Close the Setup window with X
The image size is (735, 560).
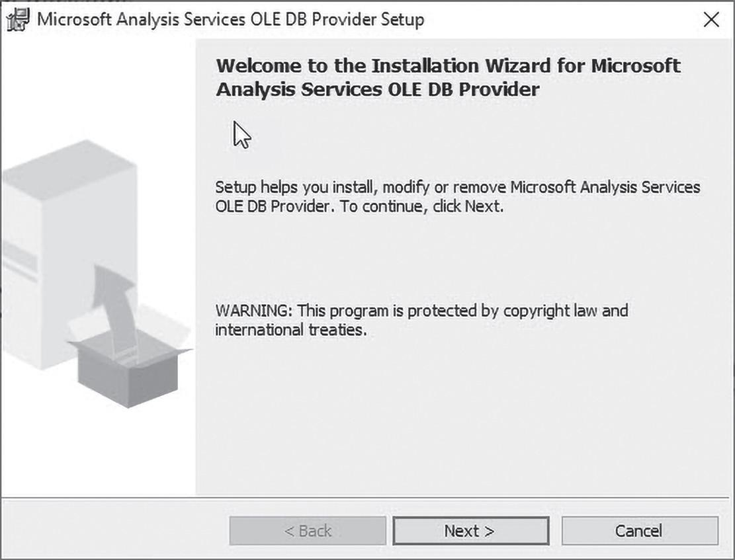(x=711, y=20)
